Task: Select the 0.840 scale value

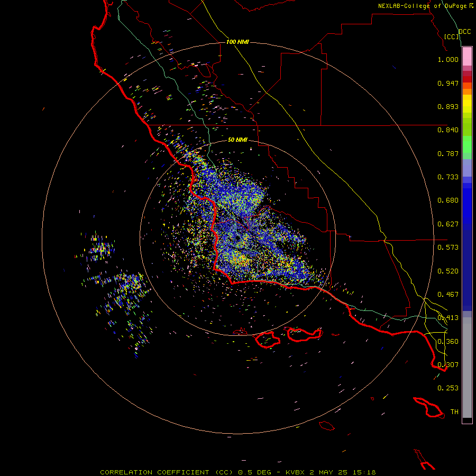Action: 448,130
